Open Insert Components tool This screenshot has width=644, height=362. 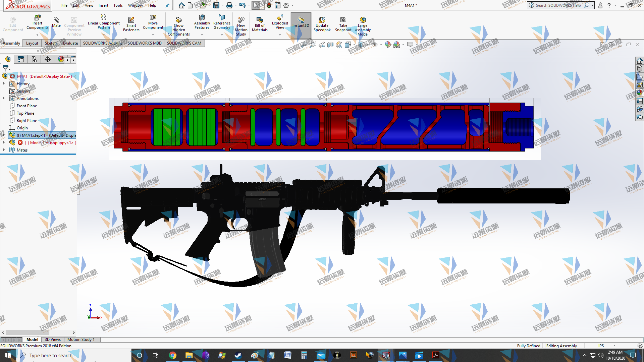pyautogui.click(x=37, y=18)
